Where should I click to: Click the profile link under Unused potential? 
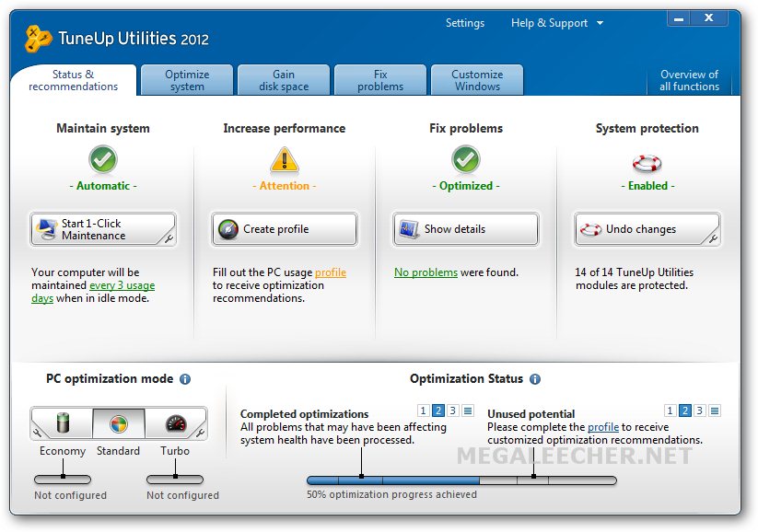tap(603, 427)
